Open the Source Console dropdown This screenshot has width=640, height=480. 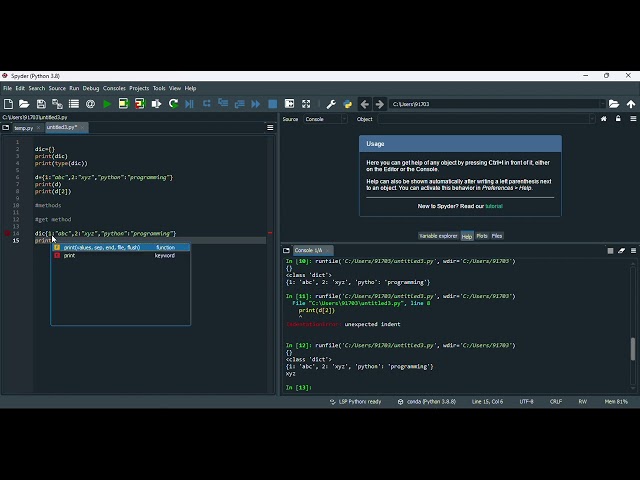[x=325, y=119]
